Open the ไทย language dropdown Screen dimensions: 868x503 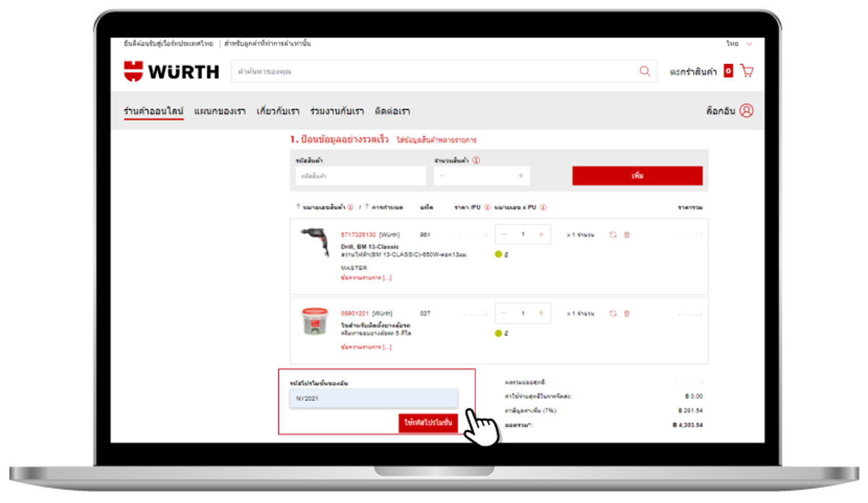tap(740, 44)
